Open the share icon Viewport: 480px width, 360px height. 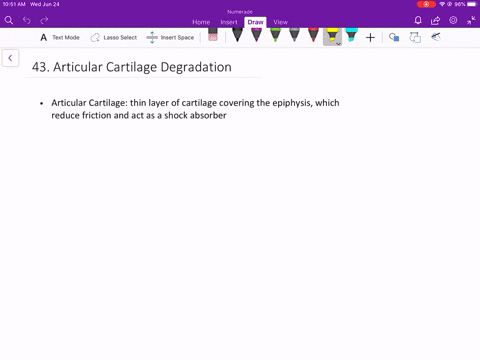[x=435, y=21]
